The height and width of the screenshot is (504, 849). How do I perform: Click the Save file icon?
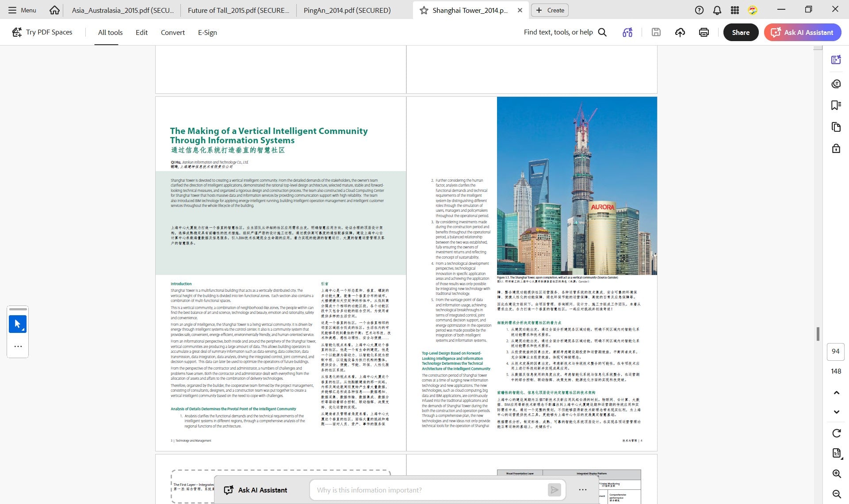pyautogui.click(x=656, y=32)
